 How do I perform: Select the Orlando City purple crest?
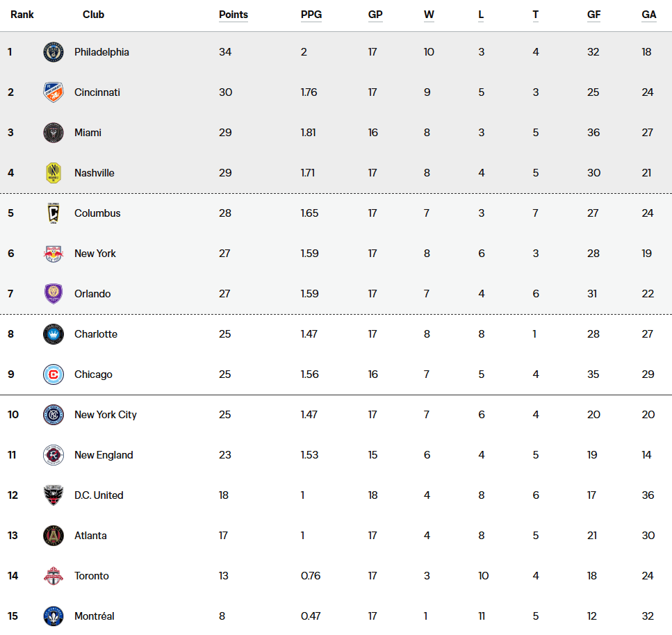(54, 294)
